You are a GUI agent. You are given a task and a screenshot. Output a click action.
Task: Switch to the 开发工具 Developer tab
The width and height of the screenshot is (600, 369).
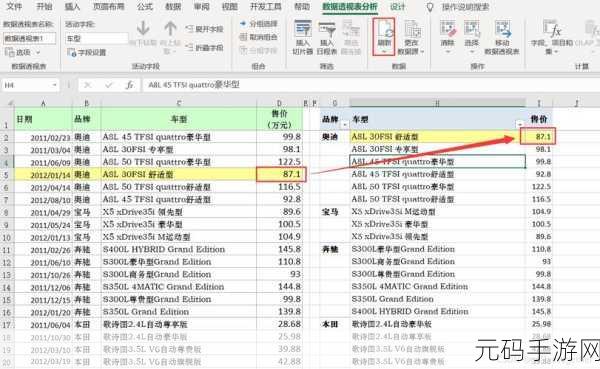(x=266, y=7)
